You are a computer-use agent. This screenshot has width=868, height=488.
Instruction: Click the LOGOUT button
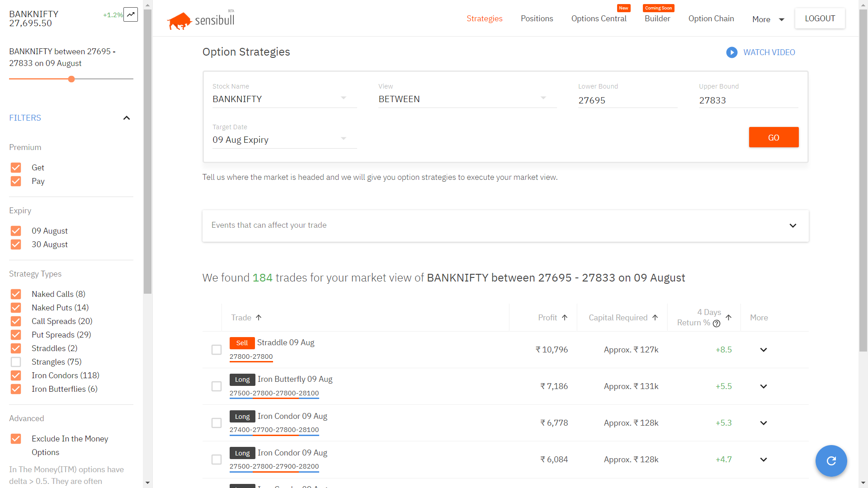tap(820, 19)
